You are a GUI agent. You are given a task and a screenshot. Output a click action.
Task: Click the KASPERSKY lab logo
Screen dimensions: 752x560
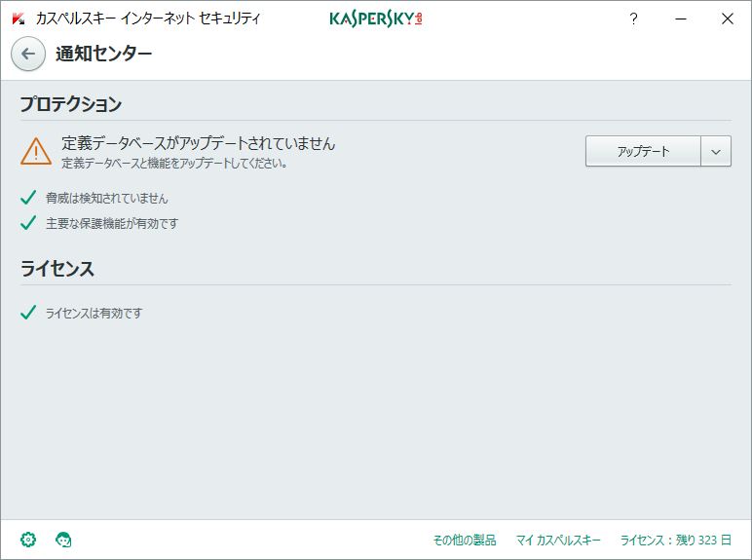click(376, 19)
